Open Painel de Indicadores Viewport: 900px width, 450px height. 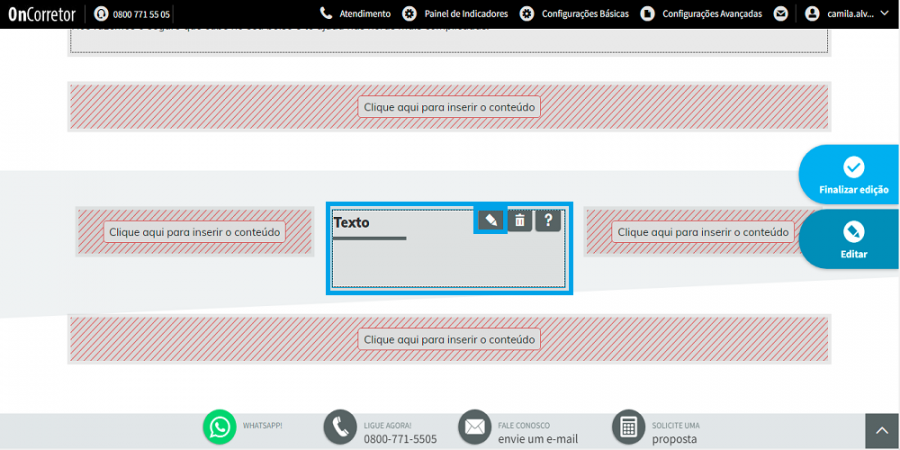point(466,14)
